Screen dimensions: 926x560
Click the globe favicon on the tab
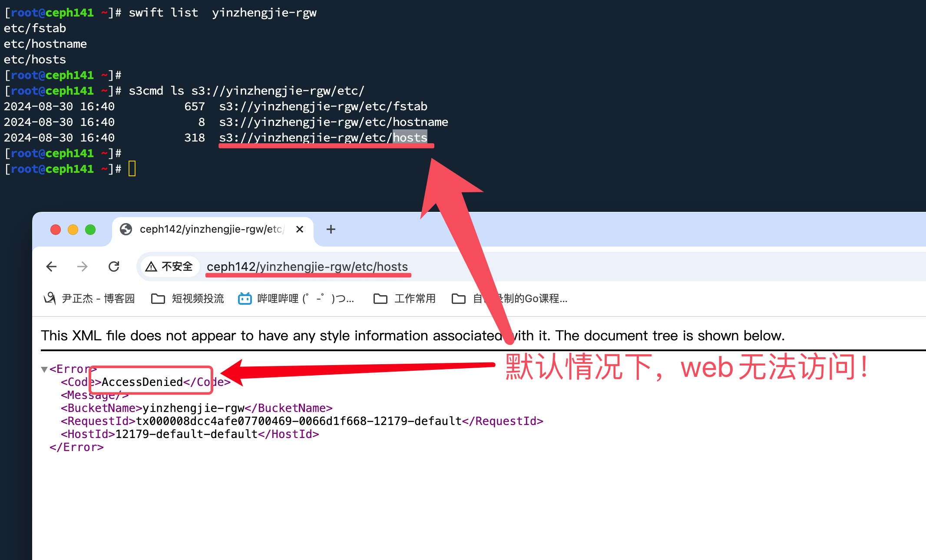point(126,229)
